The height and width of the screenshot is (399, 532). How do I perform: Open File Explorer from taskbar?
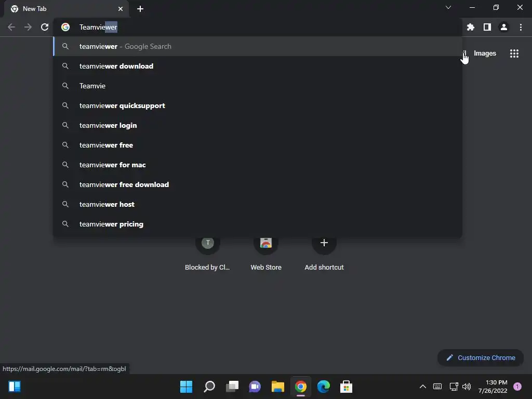click(x=278, y=387)
